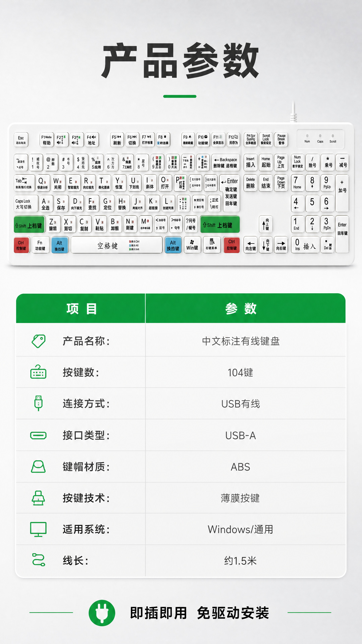Click the 加号 plus key on numpad

[342, 193]
